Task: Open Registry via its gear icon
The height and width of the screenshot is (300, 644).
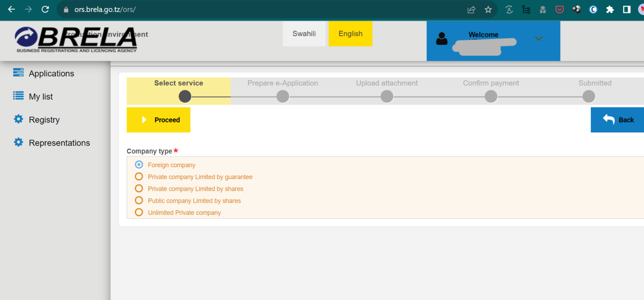Action: click(19, 119)
